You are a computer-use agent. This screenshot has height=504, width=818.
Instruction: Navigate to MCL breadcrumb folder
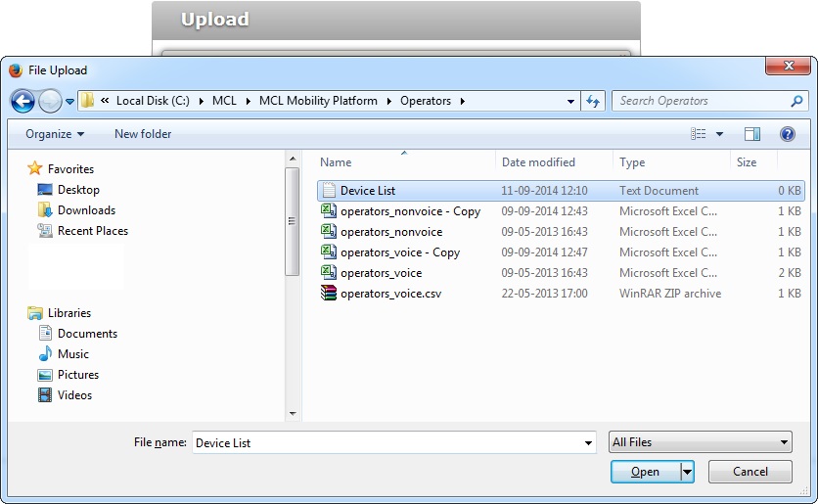click(224, 101)
